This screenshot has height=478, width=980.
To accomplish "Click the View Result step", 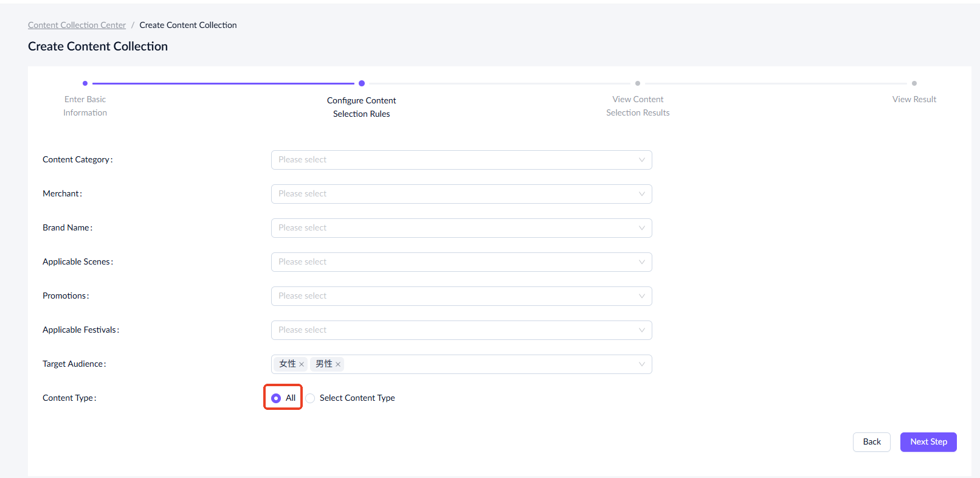I will (x=914, y=99).
